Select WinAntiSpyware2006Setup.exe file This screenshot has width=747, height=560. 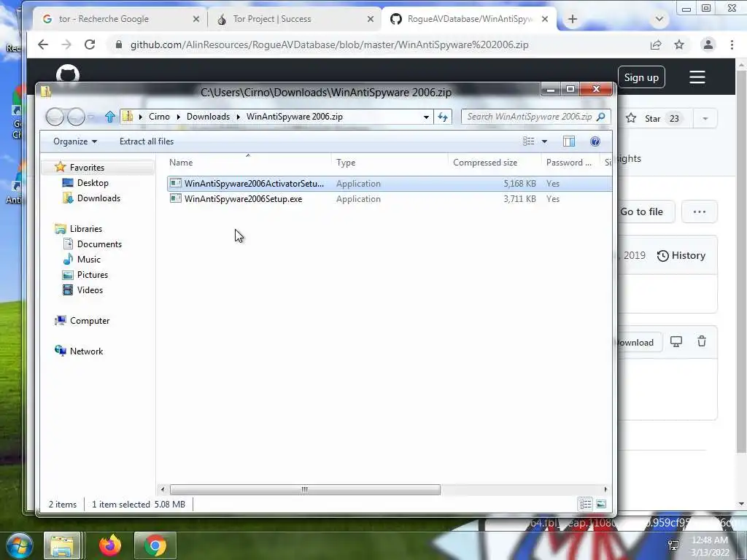[x=390, y=199]
